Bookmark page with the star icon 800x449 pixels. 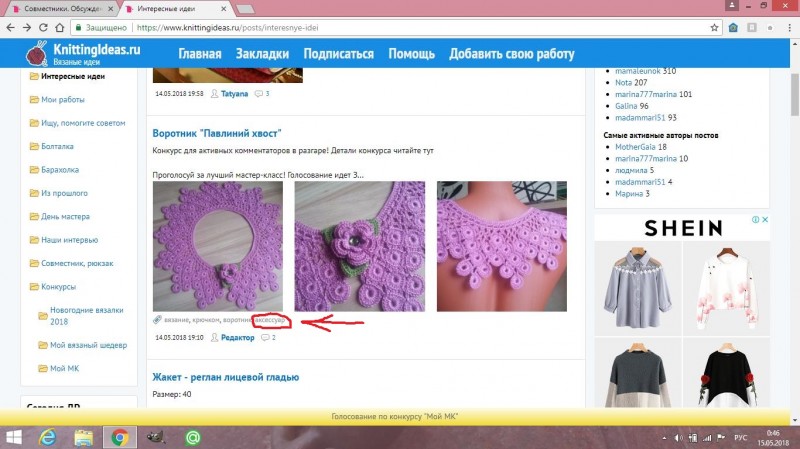[x=714, y=28]
